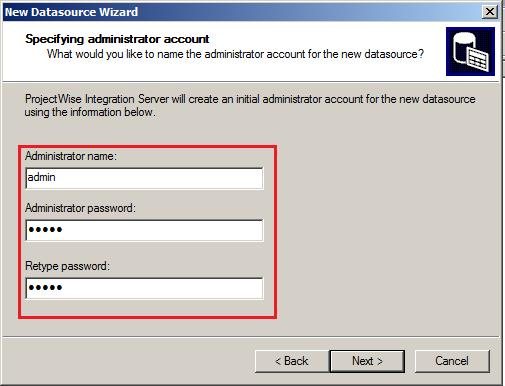Click the New Datasource Wizard title bar
This screenshot has height=386, width=505.
pos(242,12)
